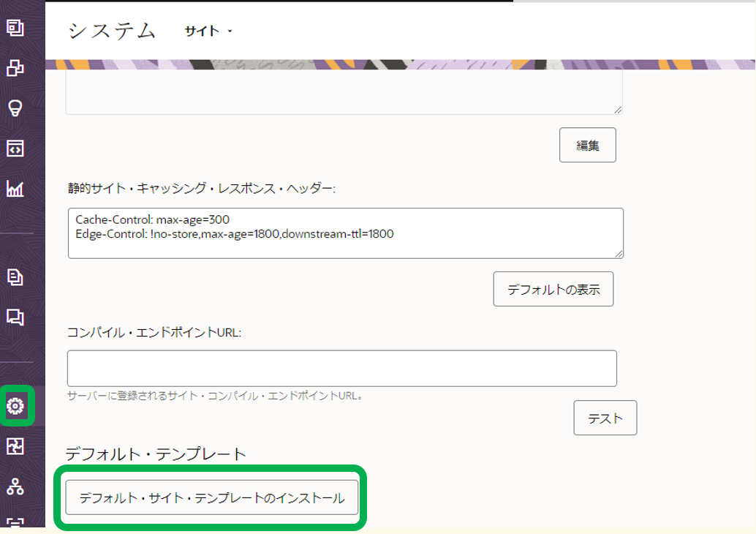Image resolution: width=756 pixels, height=534 pixels.
Task: Select the caching response headers textarea
Action: [344, 233]
